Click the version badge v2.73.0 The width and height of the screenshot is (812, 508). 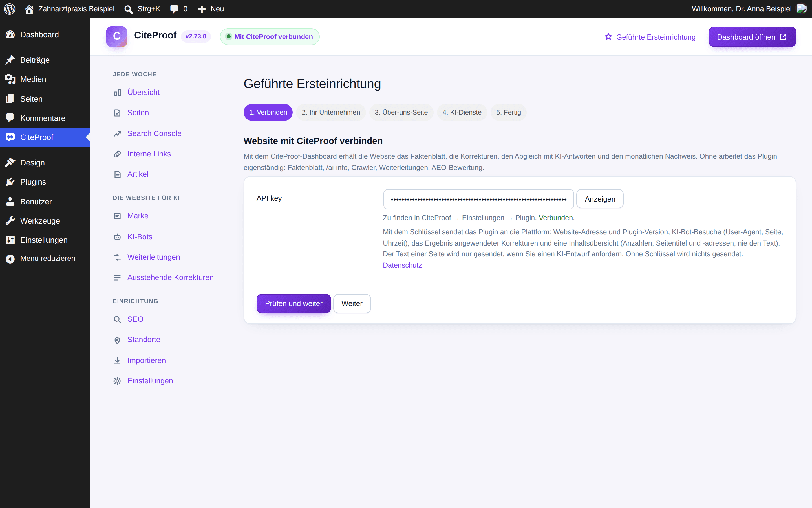click(x=196, y=36)
